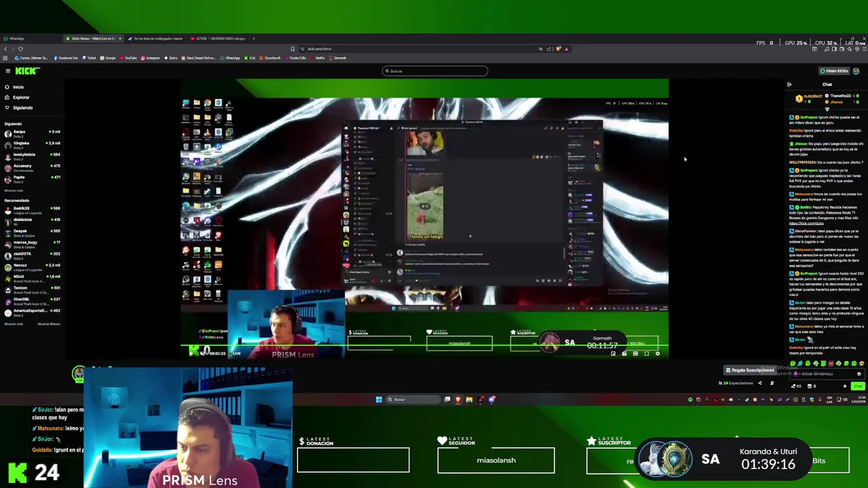Viewport: 868px width, 488px height.
Task: Click the Windows taskbar Buscar search box
Action: point(414,399)
